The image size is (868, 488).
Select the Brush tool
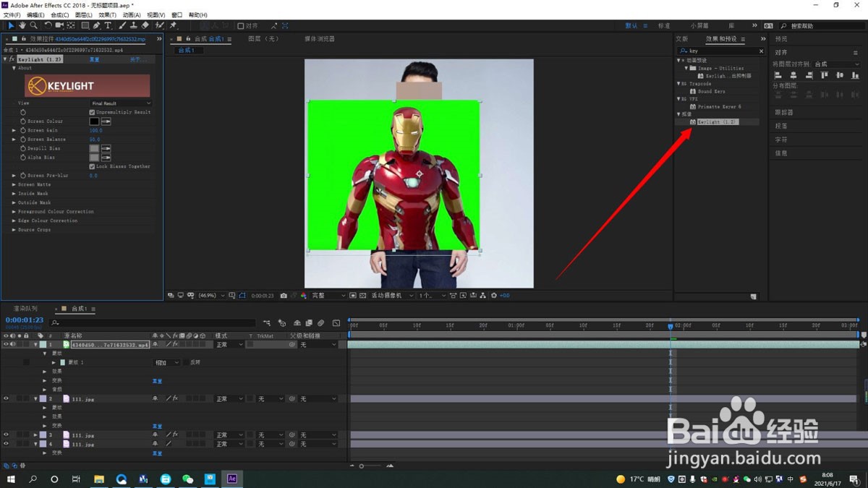click(x=122, y=25)
